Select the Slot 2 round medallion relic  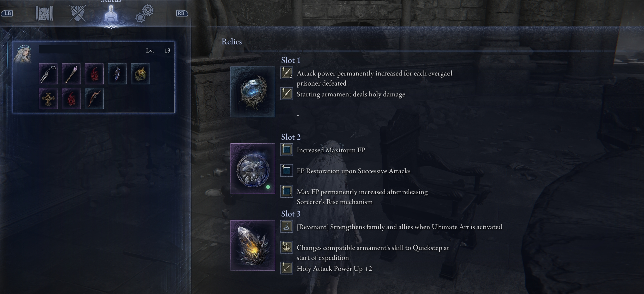click(x=253, y=169)
